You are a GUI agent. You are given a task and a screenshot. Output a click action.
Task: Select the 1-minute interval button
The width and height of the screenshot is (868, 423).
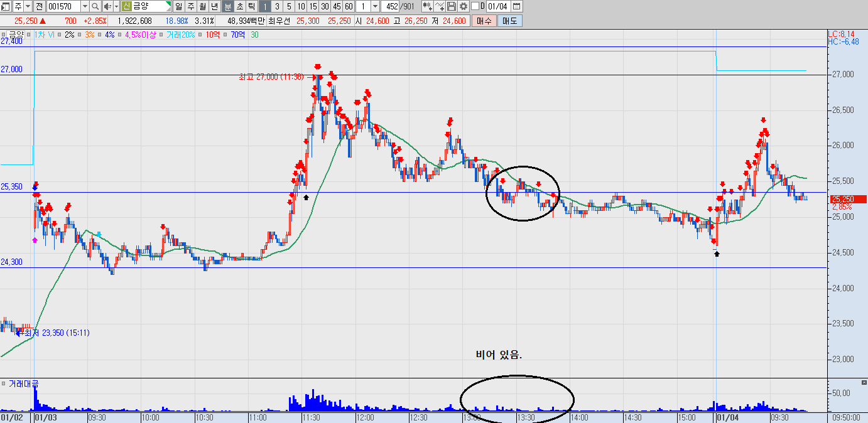(265, 6)
